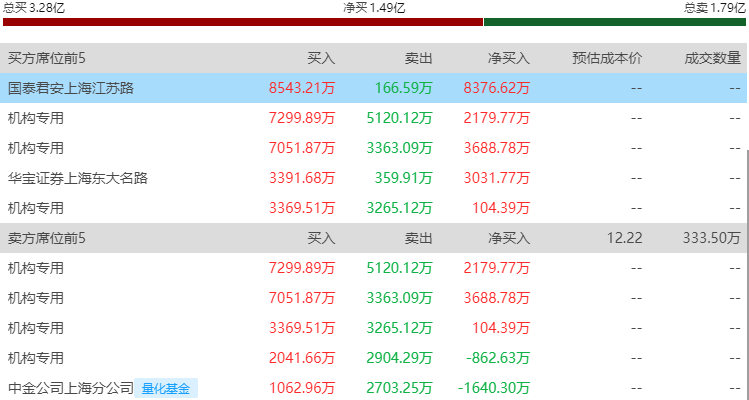The width and height of the screenshot is (749, 400).
Task: Click 买入 column header in the 卖方席位前5 row
Action: click(321, 238)
